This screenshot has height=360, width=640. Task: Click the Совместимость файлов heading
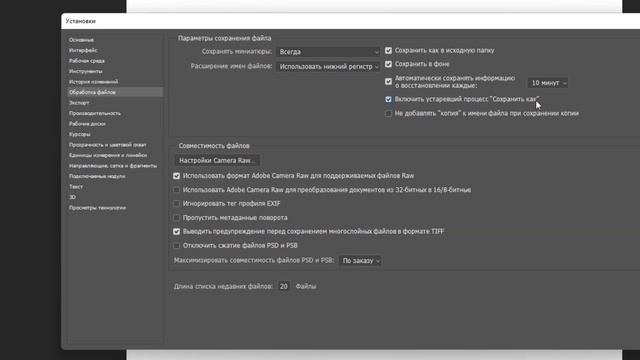214,146
